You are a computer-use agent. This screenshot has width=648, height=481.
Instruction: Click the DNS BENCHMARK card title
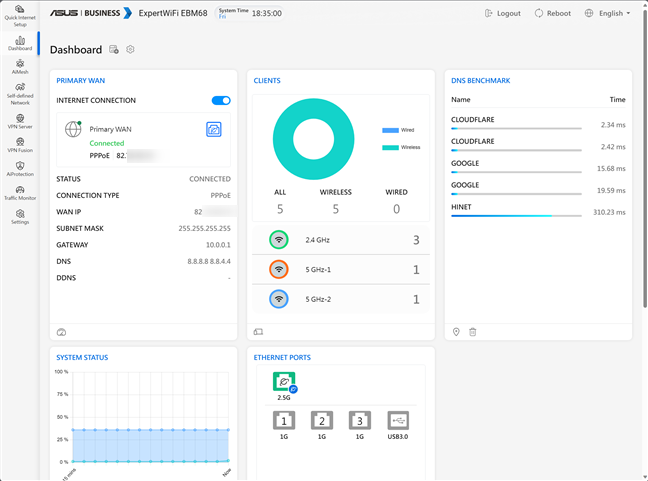[x=481, y=81]
